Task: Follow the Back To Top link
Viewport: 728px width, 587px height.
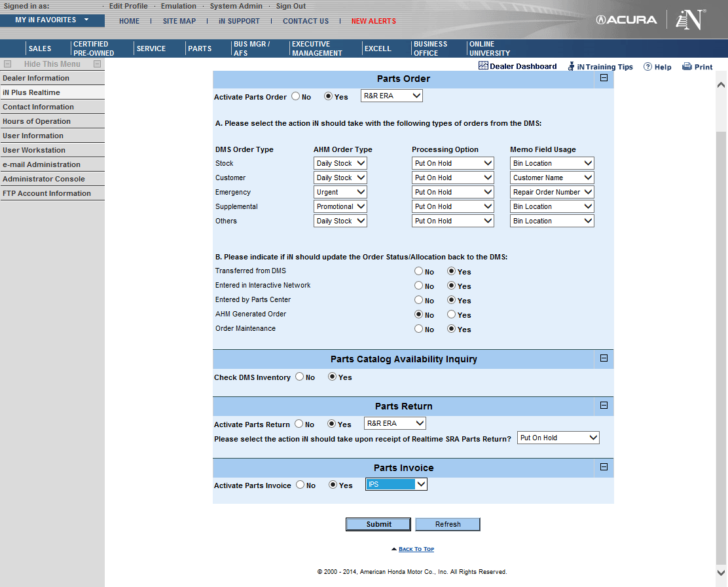Action: click(x=416, y=549)
